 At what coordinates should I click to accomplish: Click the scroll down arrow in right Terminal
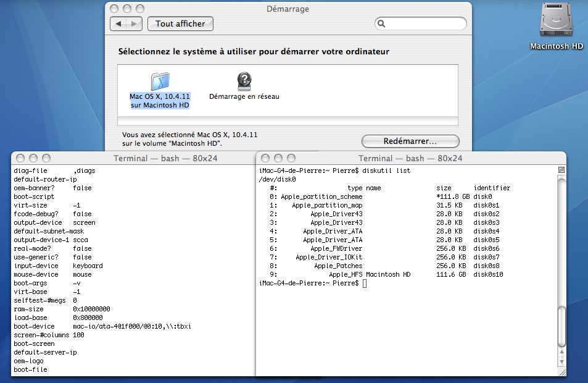coord(561,362)
